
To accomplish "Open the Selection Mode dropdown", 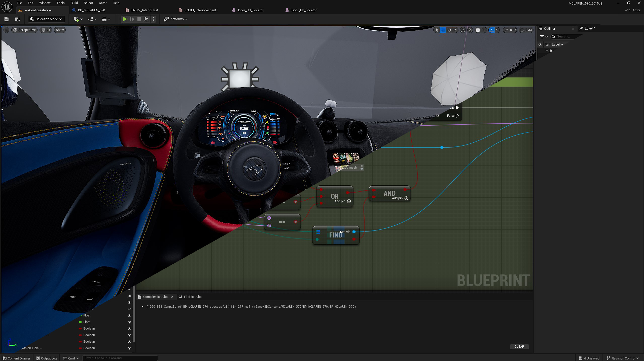I will click(x=46, y=19).
